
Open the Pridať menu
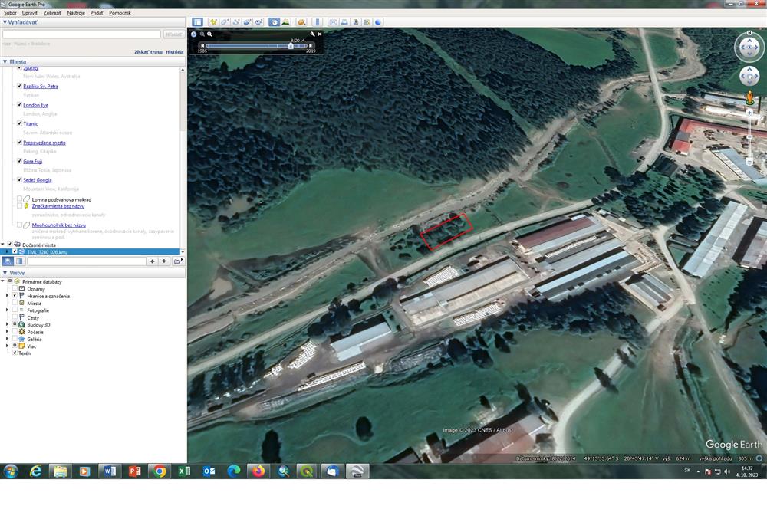tap(97, 13)
